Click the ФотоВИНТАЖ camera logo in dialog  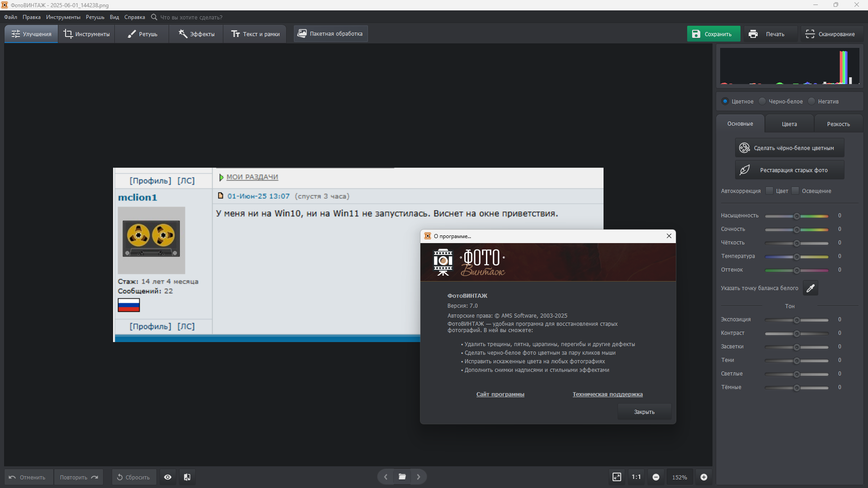pyautogui.click(x=443, y=262)
